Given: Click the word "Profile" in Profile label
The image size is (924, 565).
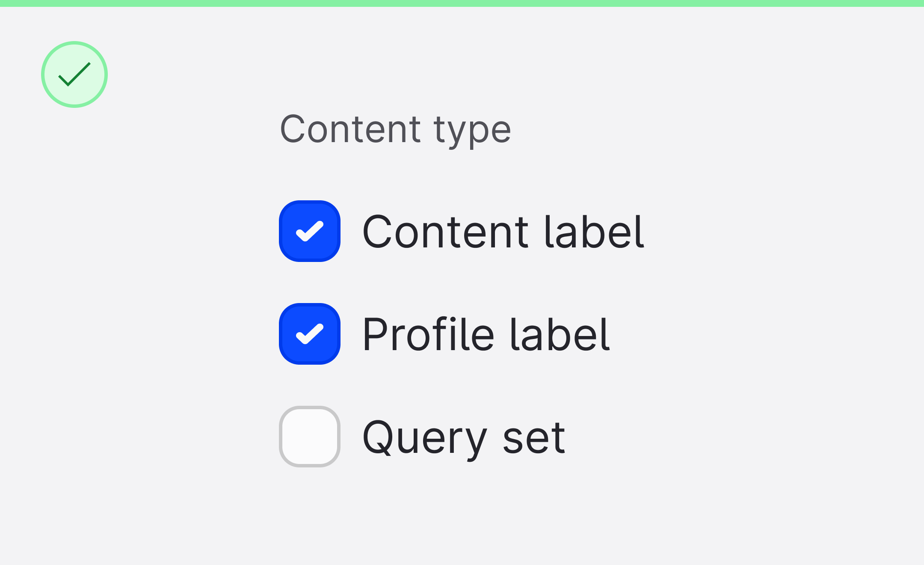Looking at the screenshot, I should [x=428, y=335].
